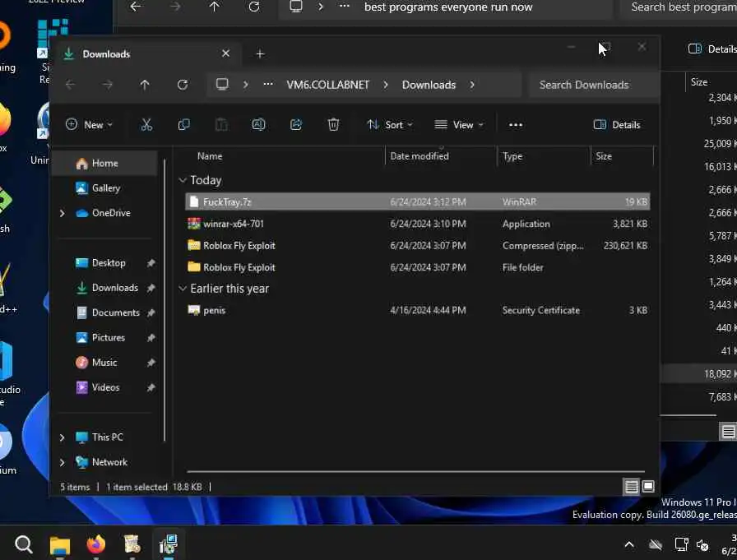
Task: Click the Rename icon in toolbar
Action: tap(258, 124)
